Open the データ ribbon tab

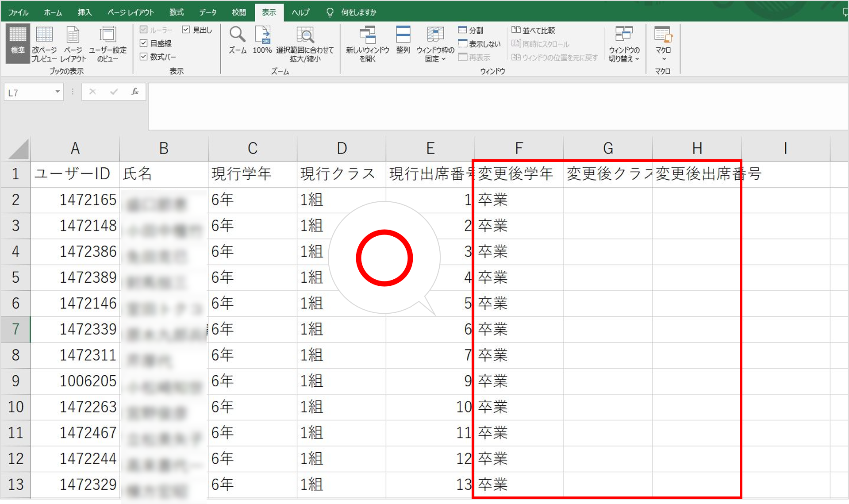[207, 12]
